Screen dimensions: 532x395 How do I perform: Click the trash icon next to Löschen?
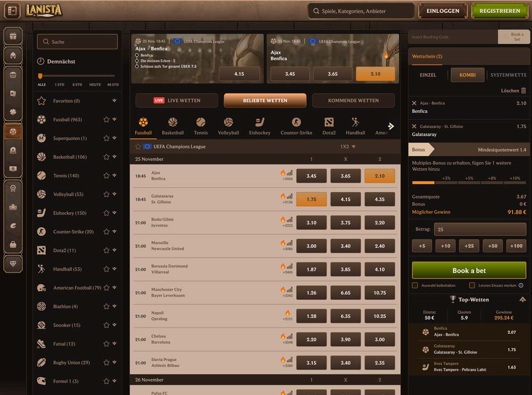pyautogui.click(x=523, y=91)
